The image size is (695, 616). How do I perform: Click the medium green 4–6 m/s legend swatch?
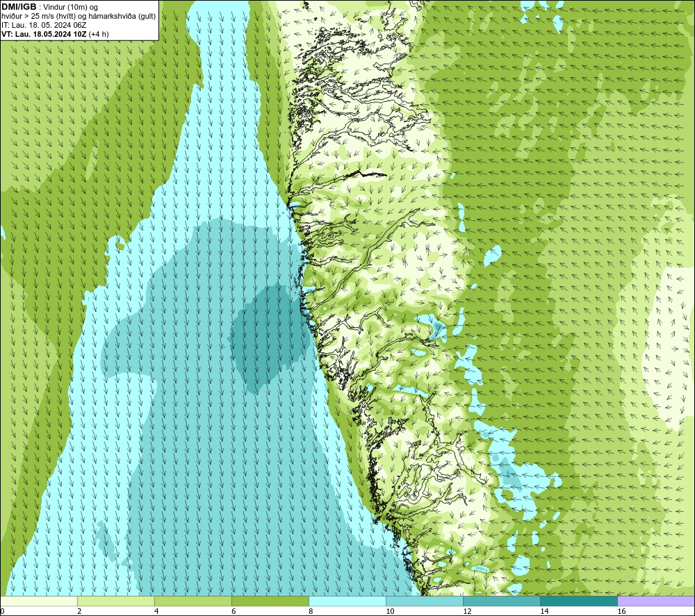pos(193,601)
